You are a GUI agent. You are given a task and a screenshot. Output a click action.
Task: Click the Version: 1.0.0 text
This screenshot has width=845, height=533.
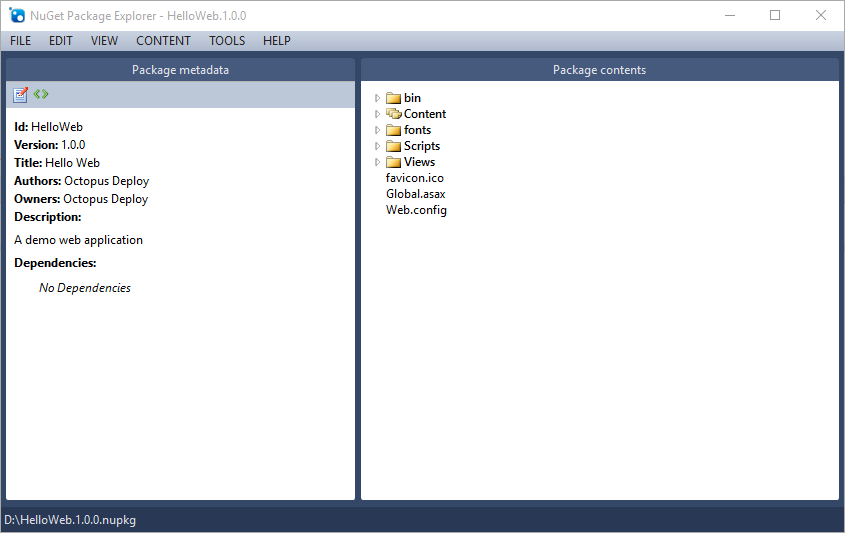point(50,145)
